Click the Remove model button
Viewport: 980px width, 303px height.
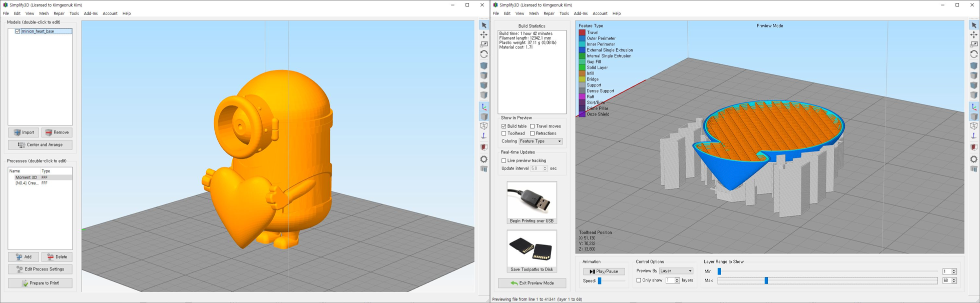(57, 132)
